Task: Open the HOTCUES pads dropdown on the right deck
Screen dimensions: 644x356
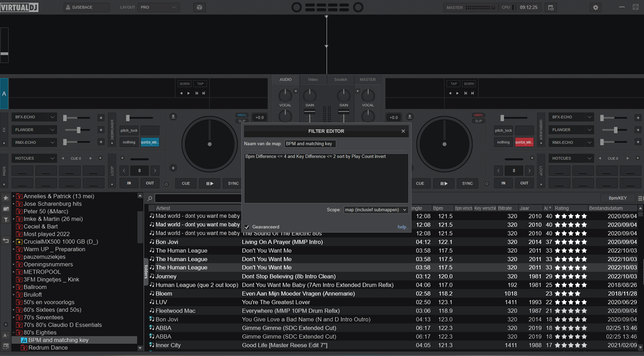Action: (571, 158)
